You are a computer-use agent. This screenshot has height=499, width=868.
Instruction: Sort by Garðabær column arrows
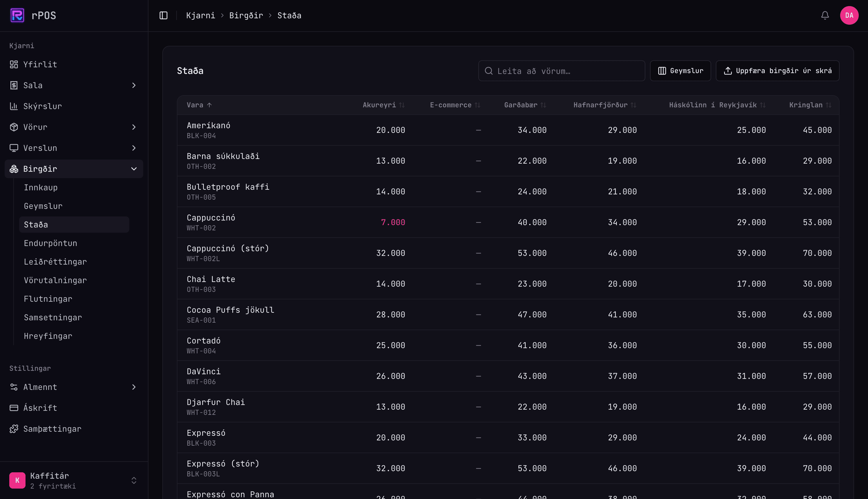[x=543, y=105]
